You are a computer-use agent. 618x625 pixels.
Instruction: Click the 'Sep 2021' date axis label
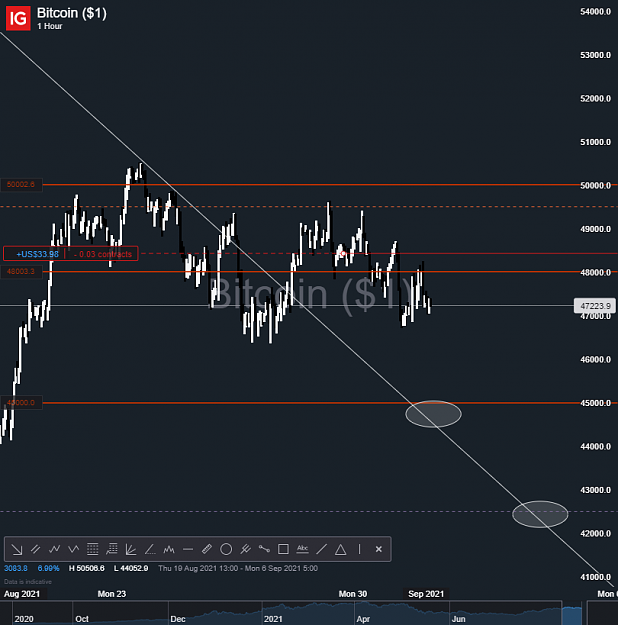426,594
